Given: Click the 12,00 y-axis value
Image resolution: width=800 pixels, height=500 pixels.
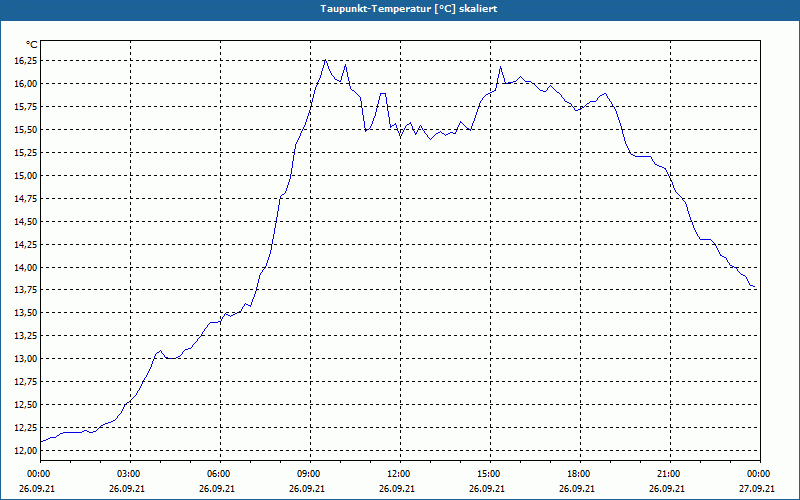Looking at the screenshot, I should click(25, 451).
